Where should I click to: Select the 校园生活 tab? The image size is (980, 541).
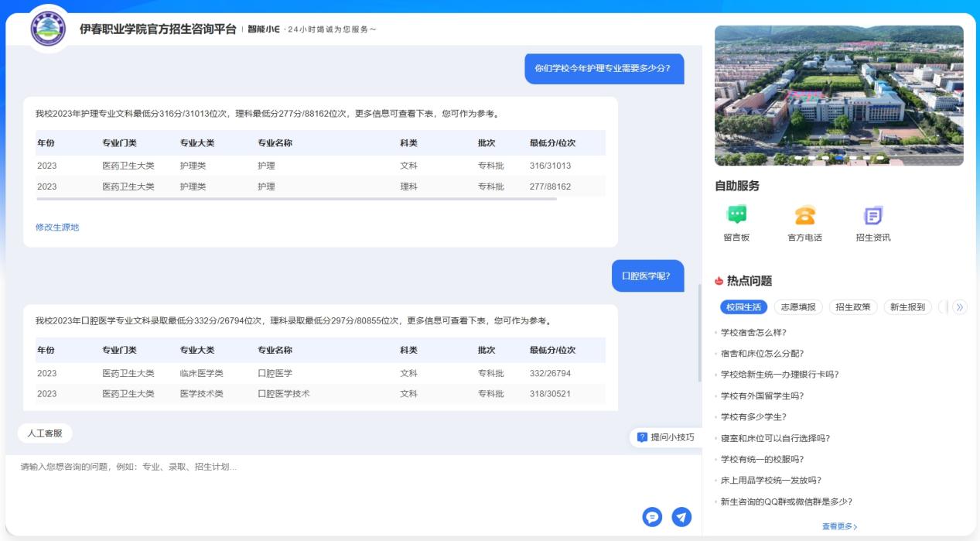743,307
